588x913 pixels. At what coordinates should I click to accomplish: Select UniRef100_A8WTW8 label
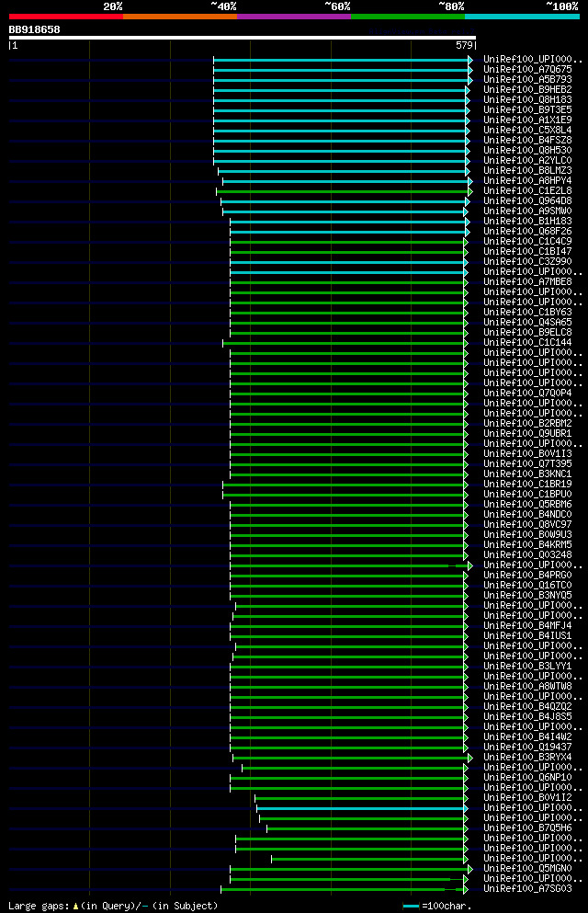[x=527, y=687]
